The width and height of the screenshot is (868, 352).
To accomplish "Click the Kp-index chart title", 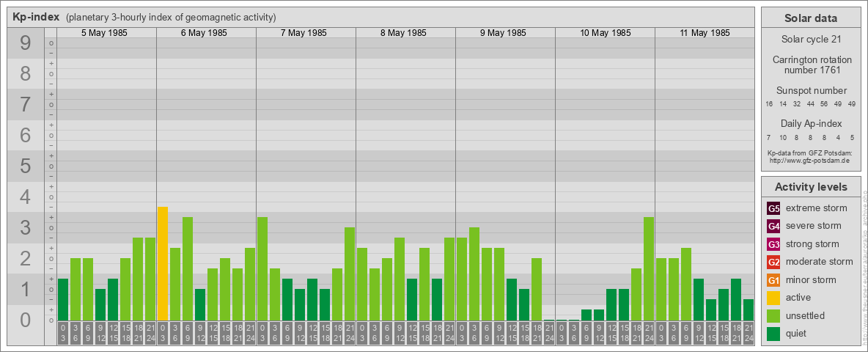I will coord(36,17).
